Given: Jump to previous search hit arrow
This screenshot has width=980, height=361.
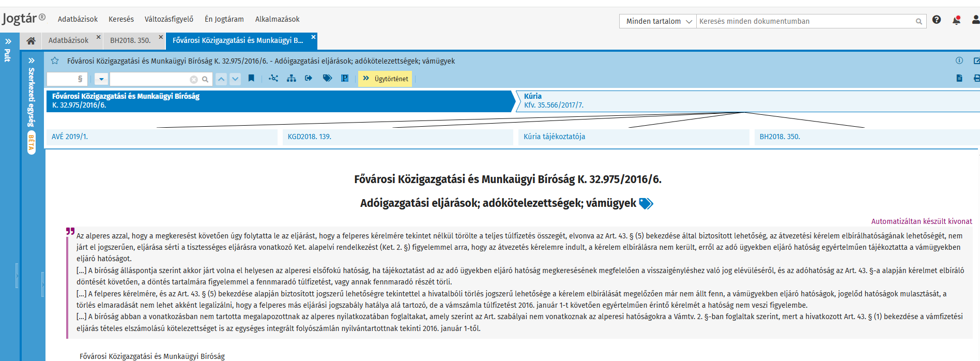Looking at the screenshot, I should 221,79.
